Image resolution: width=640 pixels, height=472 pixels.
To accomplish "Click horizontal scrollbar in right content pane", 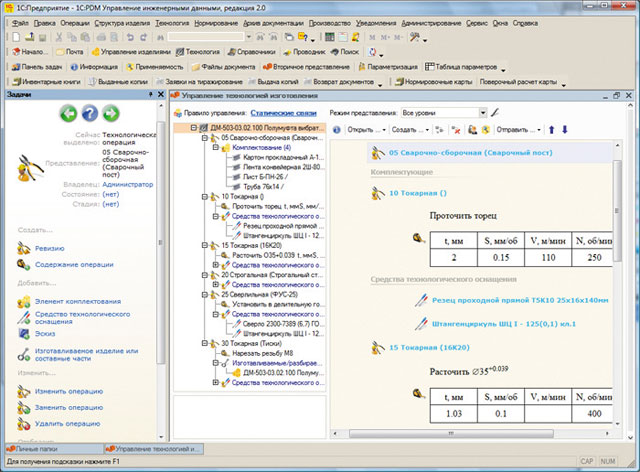I will 451,433.
